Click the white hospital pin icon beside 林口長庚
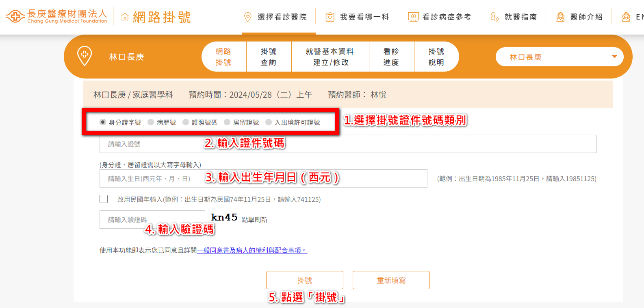 85,56
